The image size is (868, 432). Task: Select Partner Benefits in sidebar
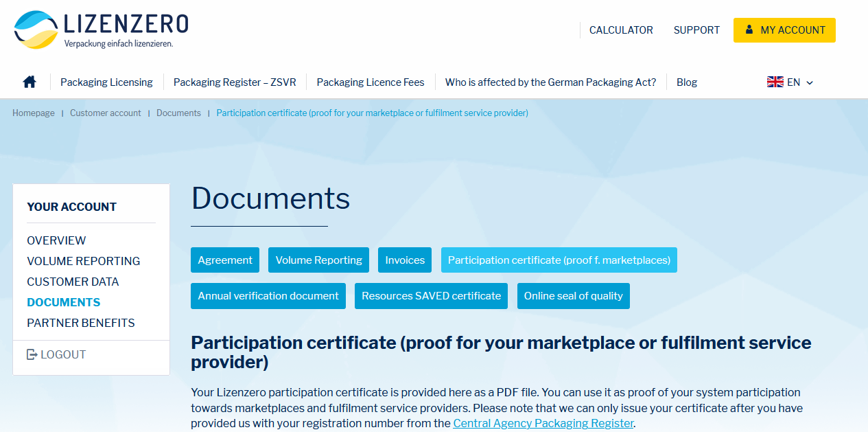click(81, 323)
